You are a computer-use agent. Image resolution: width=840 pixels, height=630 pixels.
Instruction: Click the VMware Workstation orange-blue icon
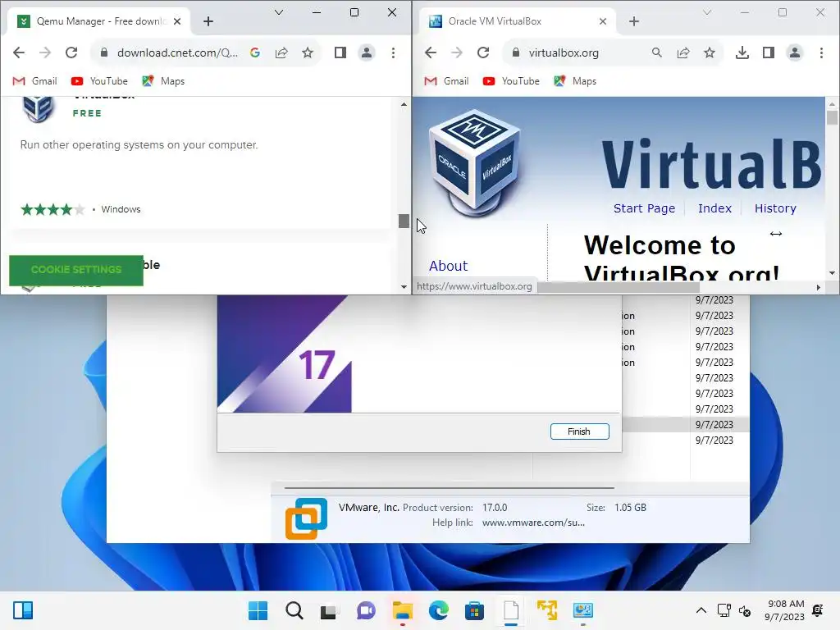click(x=307, y=518)
